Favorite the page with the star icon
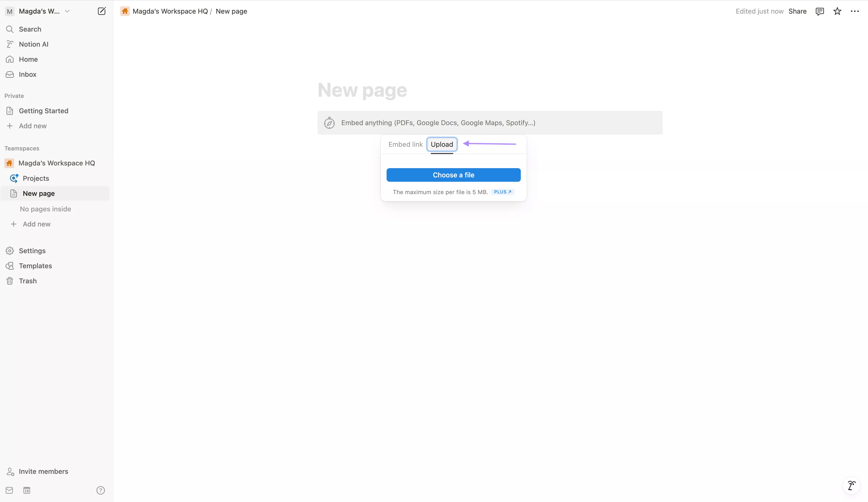Image resolution: width=868 pixels, height=502 pixels. [837, 11]
